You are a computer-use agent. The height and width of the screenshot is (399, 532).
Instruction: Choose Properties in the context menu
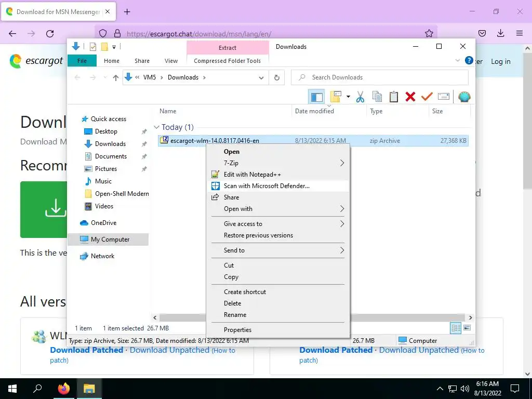pos(278,330)
